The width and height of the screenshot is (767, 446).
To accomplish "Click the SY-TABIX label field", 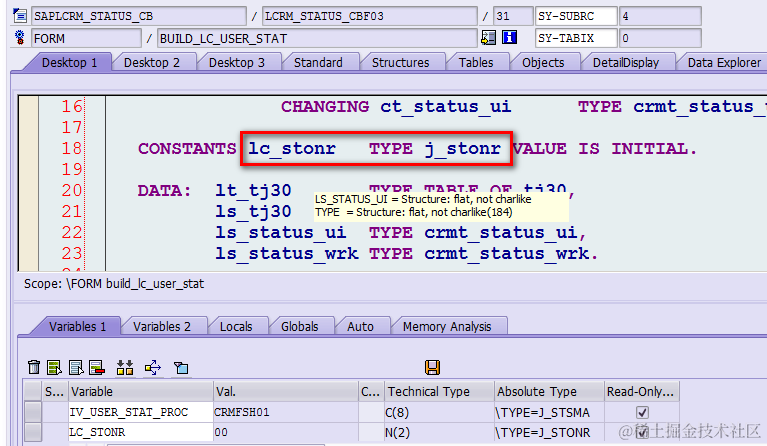I will pyautogui.click(x=576, y=38).
